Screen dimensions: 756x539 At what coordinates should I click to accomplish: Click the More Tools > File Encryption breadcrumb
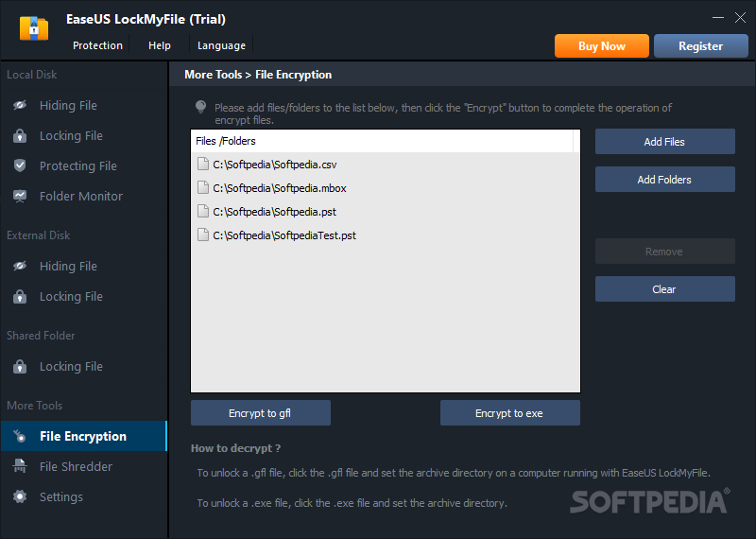[258, 75]
